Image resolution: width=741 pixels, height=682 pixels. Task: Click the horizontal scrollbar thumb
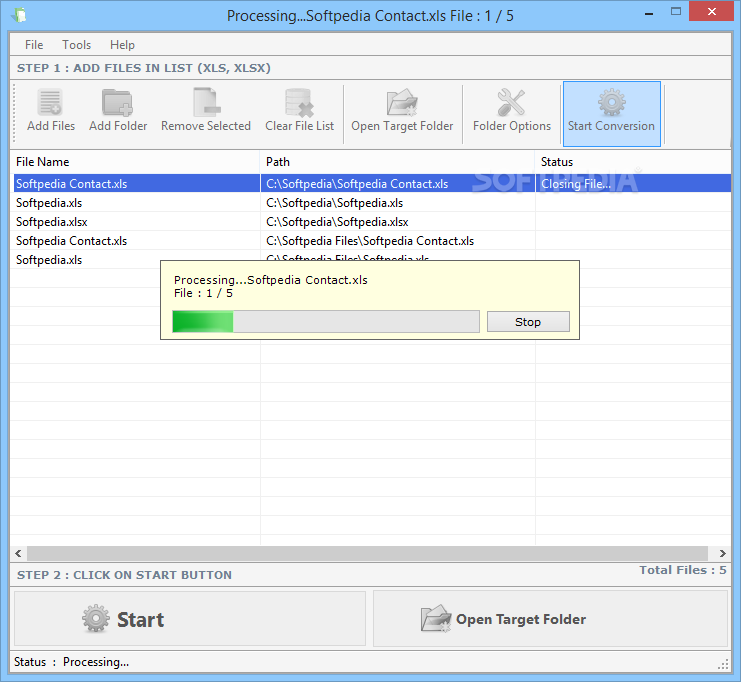click(367, 553)
